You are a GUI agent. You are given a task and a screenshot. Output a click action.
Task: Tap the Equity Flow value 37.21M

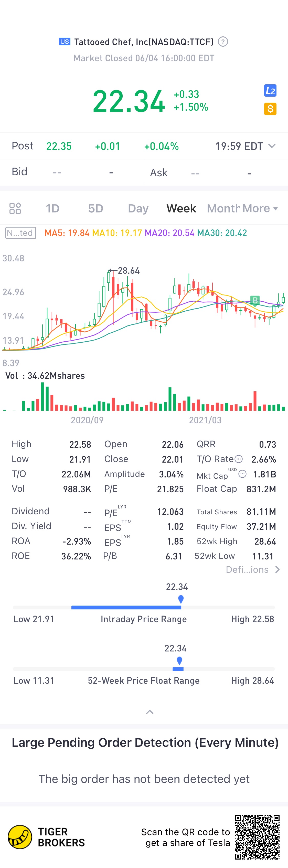261,526
